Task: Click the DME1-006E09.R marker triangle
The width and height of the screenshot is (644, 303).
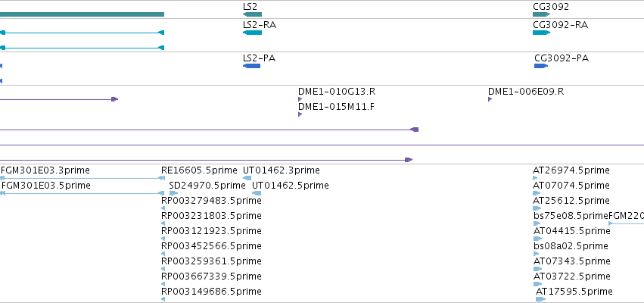Action: point(490,99)
